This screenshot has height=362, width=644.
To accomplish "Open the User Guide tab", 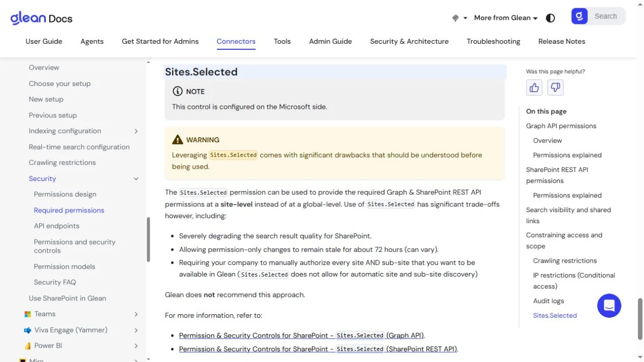I will [44, 41].
